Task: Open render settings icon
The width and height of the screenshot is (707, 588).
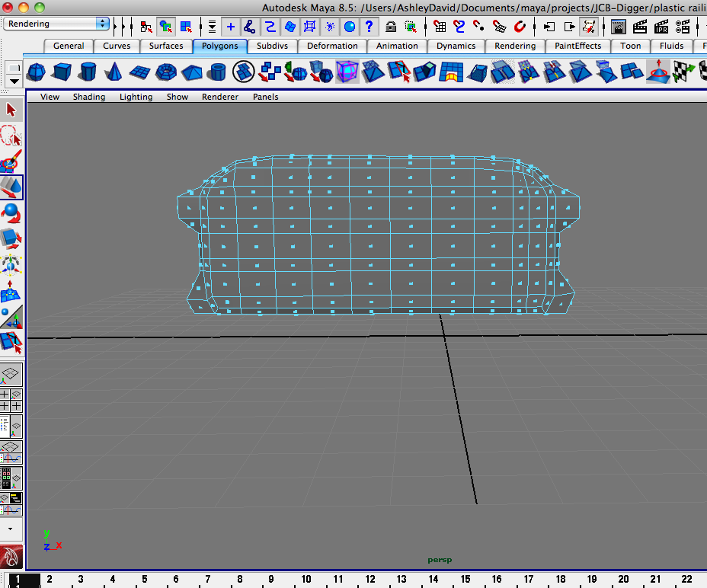Action: pos(682,27)
